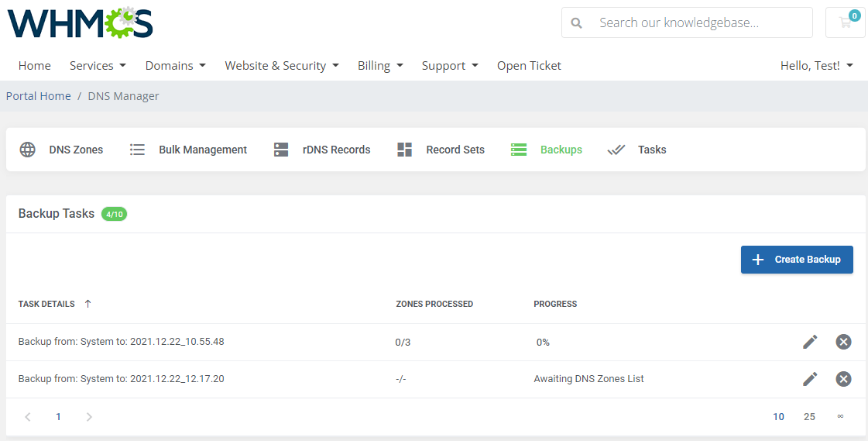Click 'Awaiting DNS Zones List' status text
This screenshot has width=868, height=441.
pyautogui.click(x=589, y=379)
